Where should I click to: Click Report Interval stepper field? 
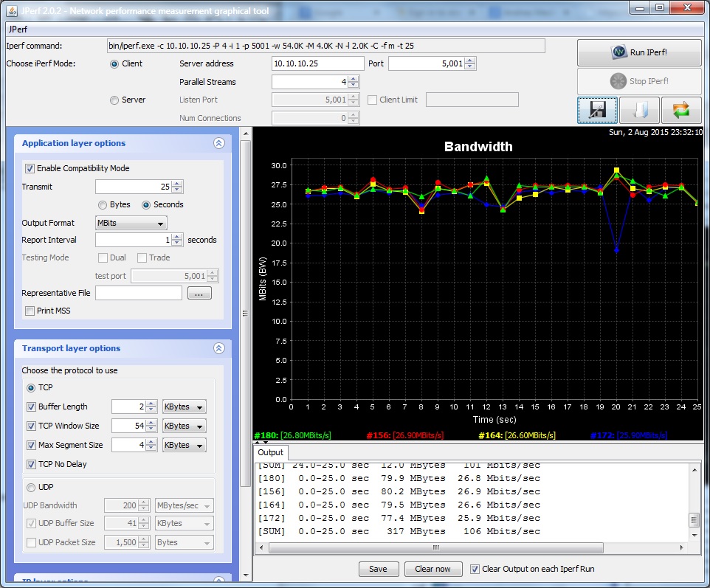[139, 240]
